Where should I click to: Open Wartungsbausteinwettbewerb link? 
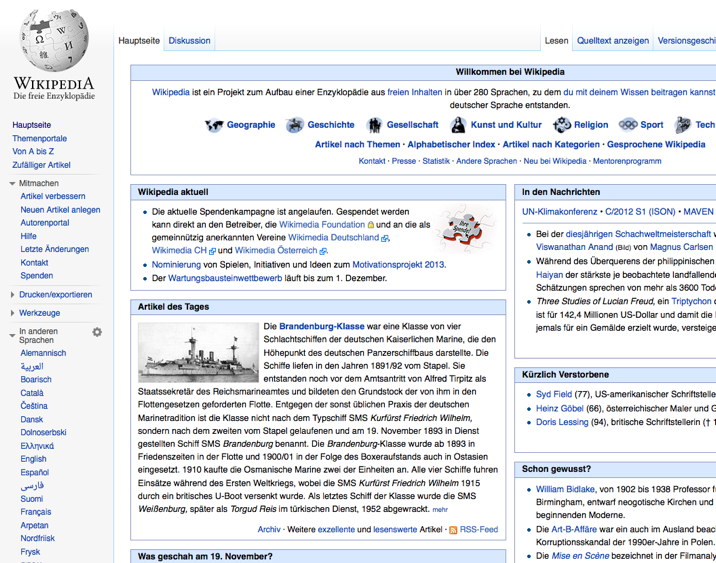point(225,278)
